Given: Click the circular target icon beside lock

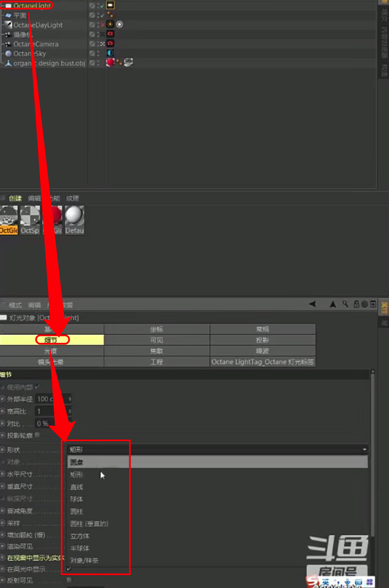Looking at the screenshot, I should pos(365,304).
